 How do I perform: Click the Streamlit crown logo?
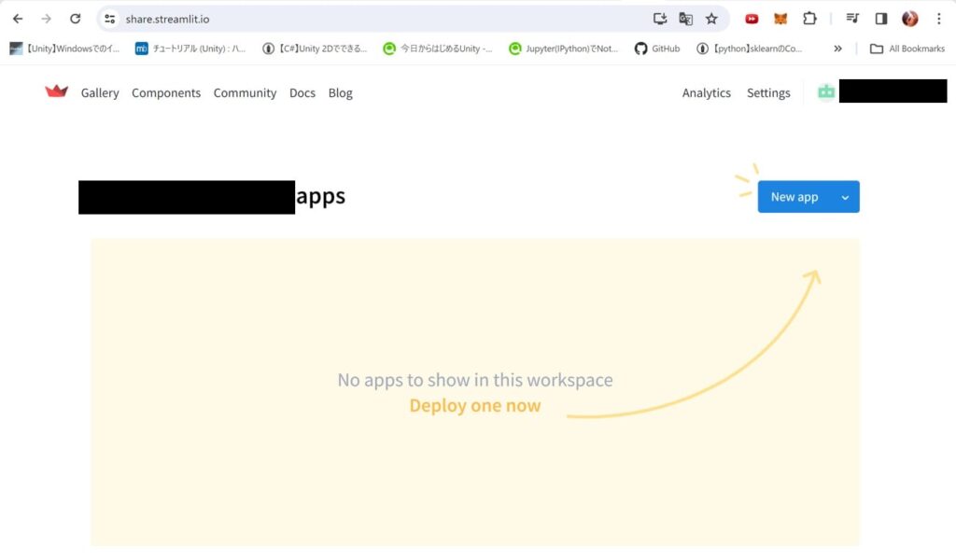[x=57, y=91]
